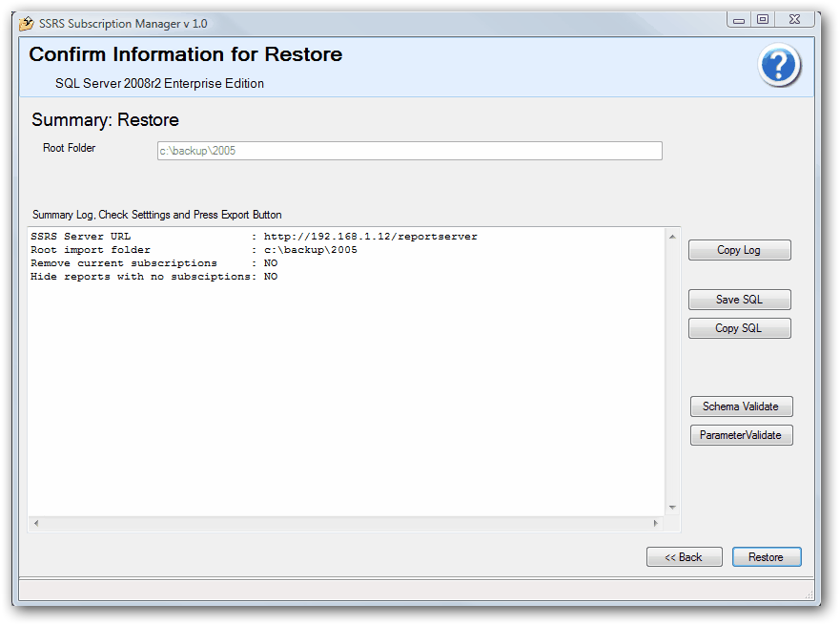Viewport: 840px width, 625px height.
Task: Click the Copy SQL button
Action: coord(739,328)
